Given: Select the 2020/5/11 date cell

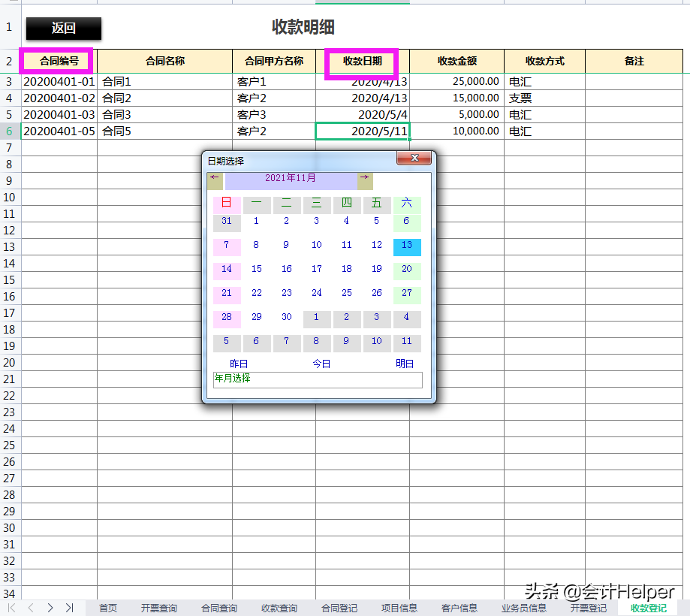Looking at the screenshot, I should tap(362, 131).
